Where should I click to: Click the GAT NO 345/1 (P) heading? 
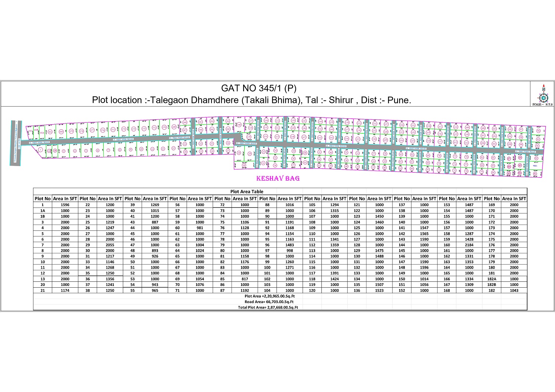pos(259,88)
